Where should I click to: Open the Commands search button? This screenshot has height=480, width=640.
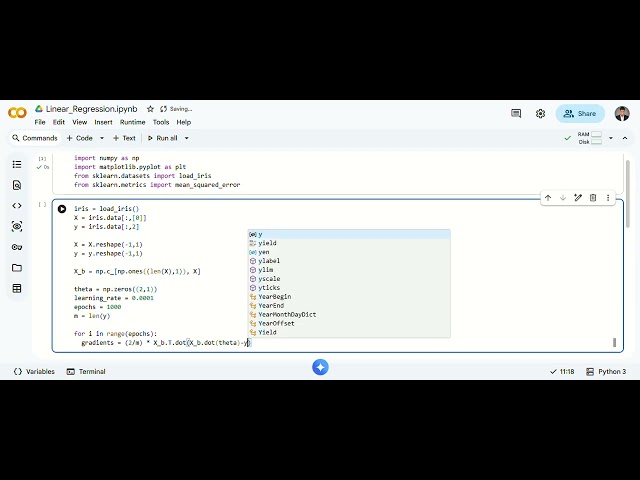pos(35,138)
